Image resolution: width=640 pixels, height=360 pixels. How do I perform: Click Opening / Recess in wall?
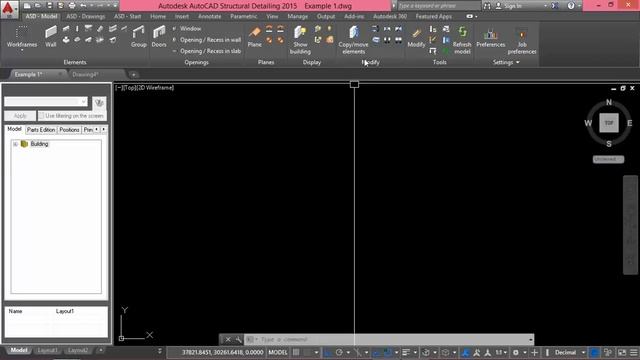(x=206, y=40)
